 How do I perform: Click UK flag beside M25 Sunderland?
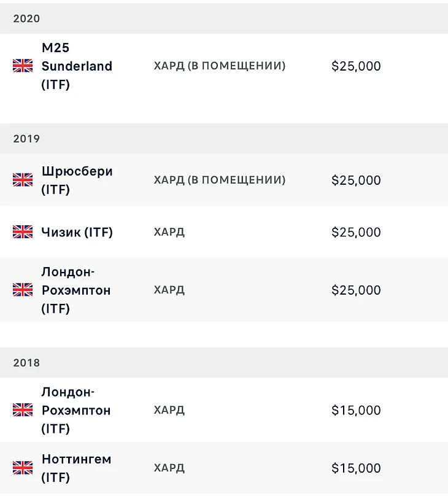(23, 66)
